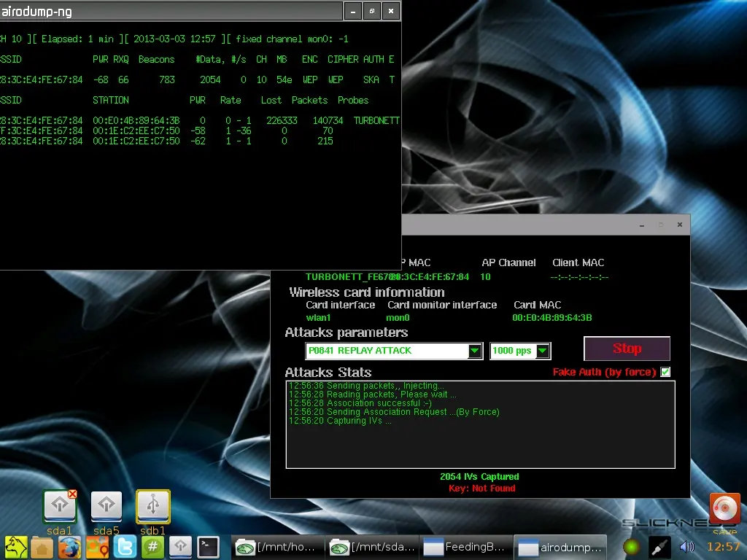Screen dimensions: 747x560
Task: Launch the Twitter client icon
Action: 125,547
